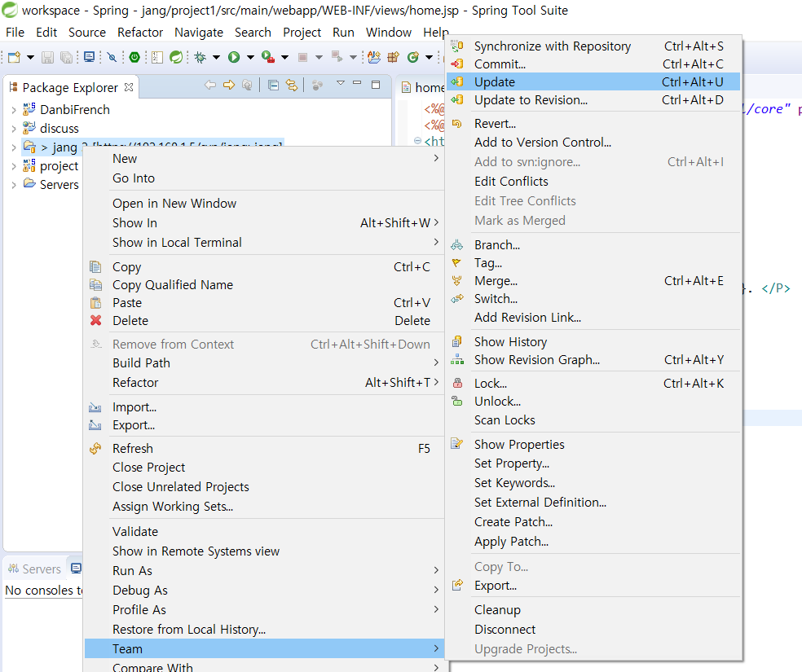Click the New AspectJ project icon
The width and height of the screenshot is (802, 672).
pyautogui.click(x=374, y=57)
